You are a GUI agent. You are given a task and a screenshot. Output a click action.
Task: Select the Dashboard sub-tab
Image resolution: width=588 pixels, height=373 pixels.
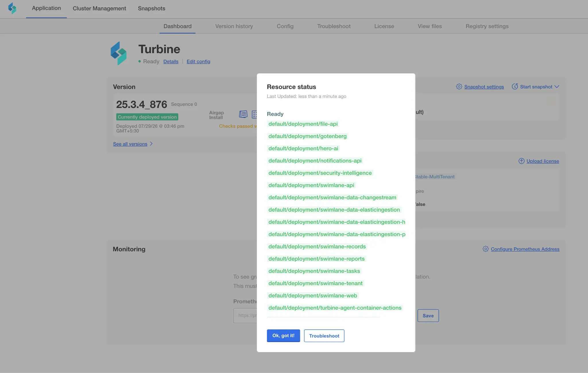click(x=177, y=26)
